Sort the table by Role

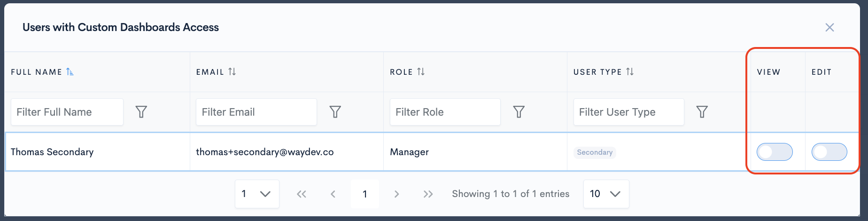click(x=421, y=72)
